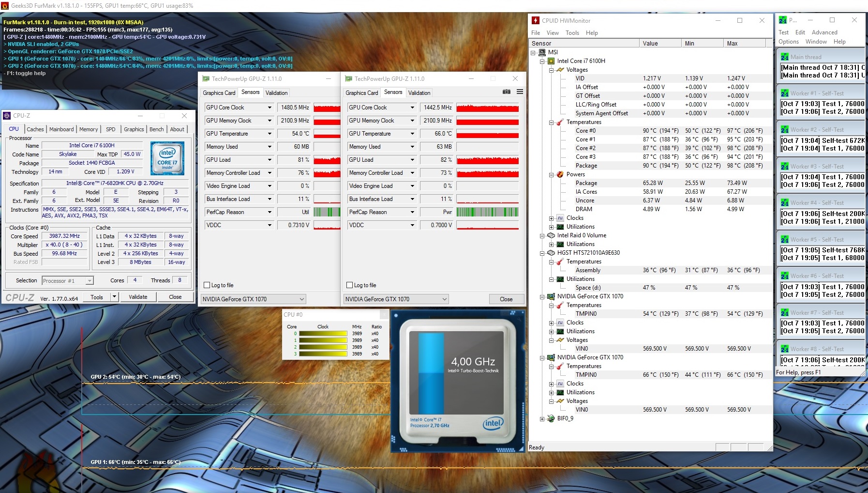Click the BIF0_9 battery icon
Viewport: 868px width, 493px height.
coord(551,418)
